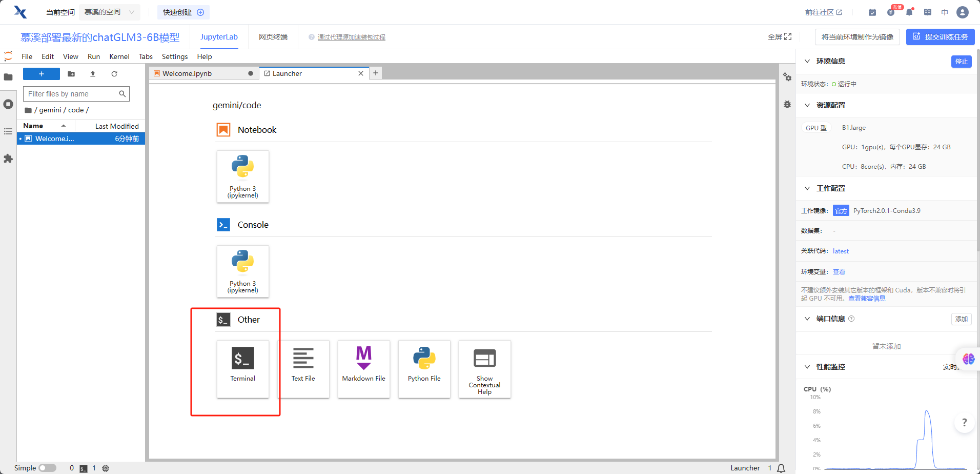Viewport: 980px width, 474px height.
Task: Collapse 工作配置 section
Action: tap(807, 188)
